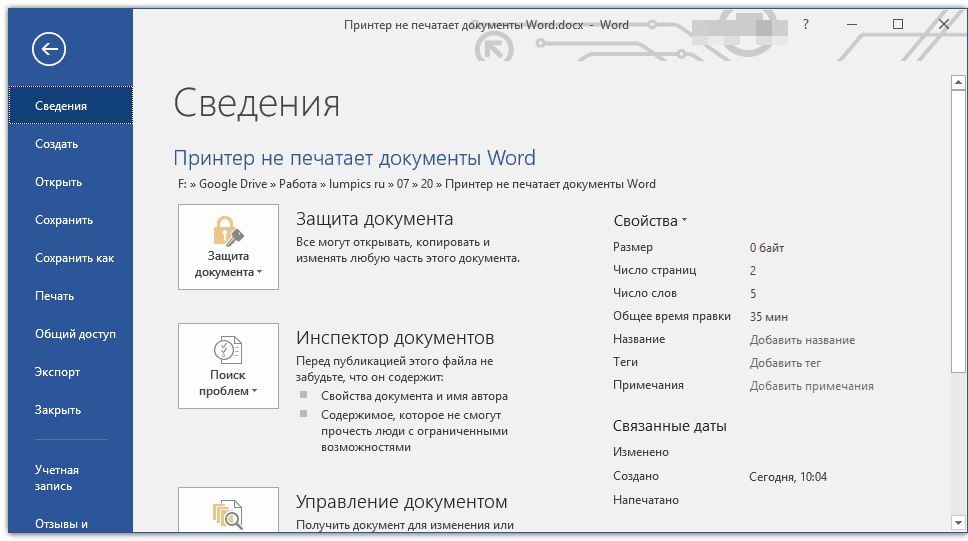Click the document title Принтер не печатает документы Word

354,158
